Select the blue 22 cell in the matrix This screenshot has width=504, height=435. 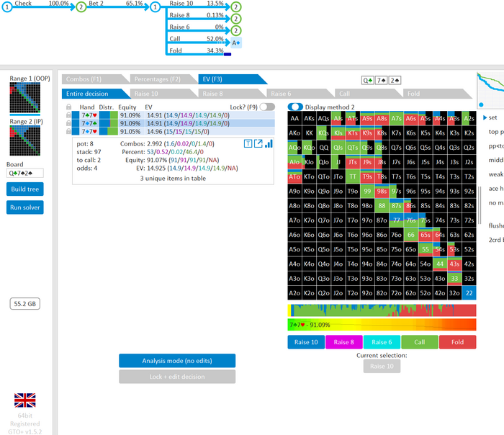[x=469, y=293]
